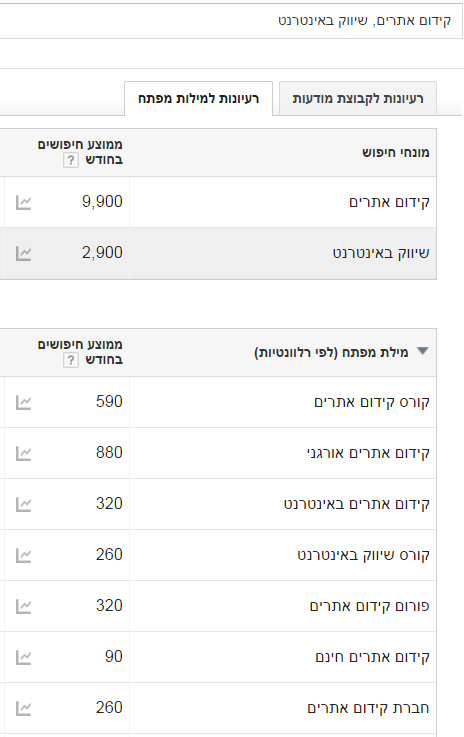The width and height of the screenshot is (464, 737).
Task: Click help icon in keyword ideas table header
Action: (71, 360)
